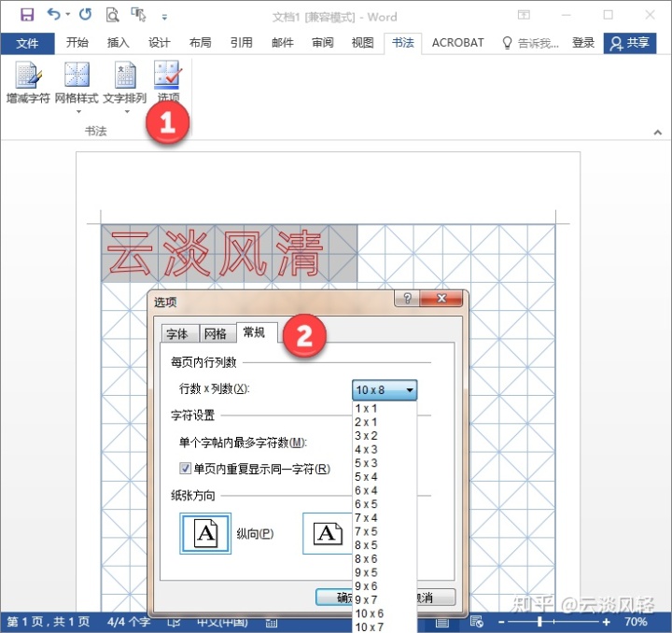
Task: Switch to the 引用 ribbon tab
Action: pos(242,43)
